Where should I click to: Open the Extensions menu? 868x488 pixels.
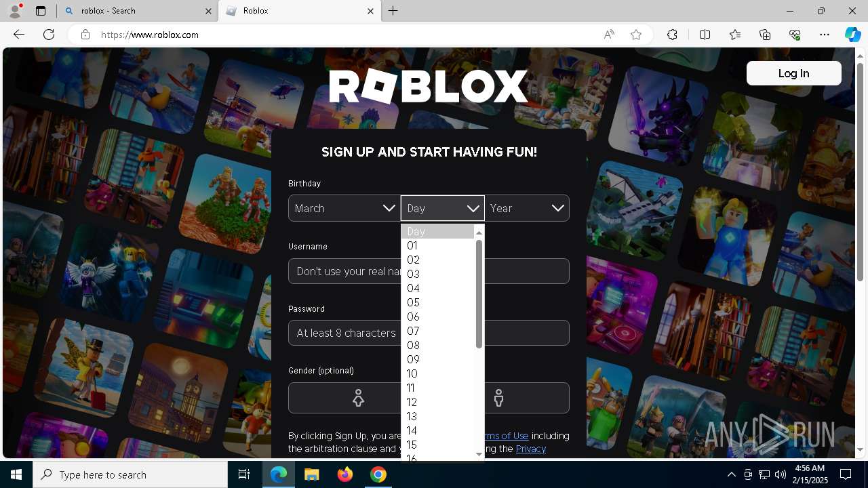[x=672, y=35]
